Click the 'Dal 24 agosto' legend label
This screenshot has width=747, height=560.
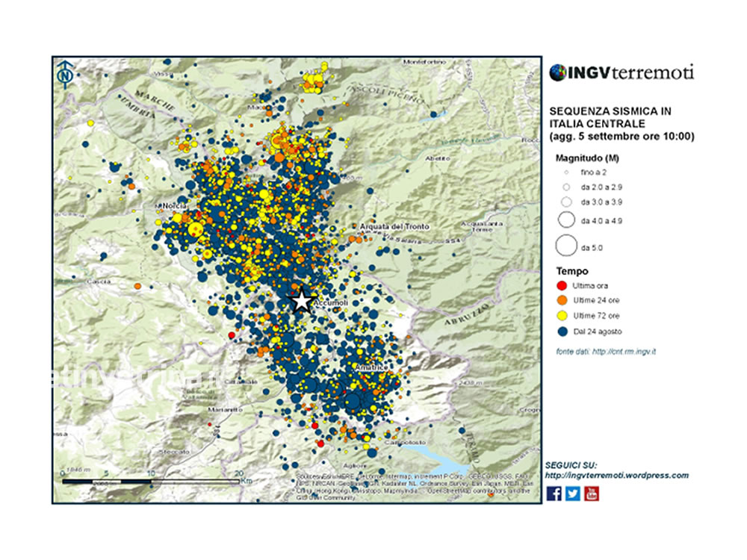coord(598,332)
